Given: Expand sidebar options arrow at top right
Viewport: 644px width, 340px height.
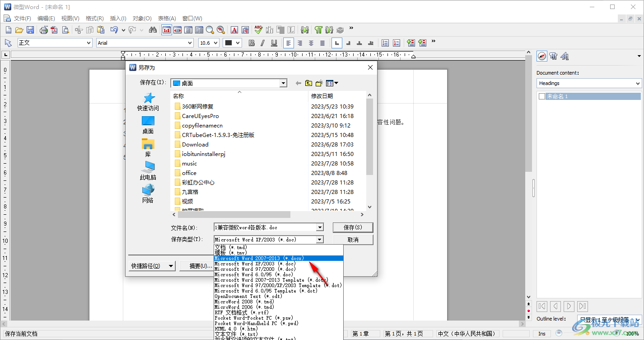Looking at the screenshot, I should 639,56.
